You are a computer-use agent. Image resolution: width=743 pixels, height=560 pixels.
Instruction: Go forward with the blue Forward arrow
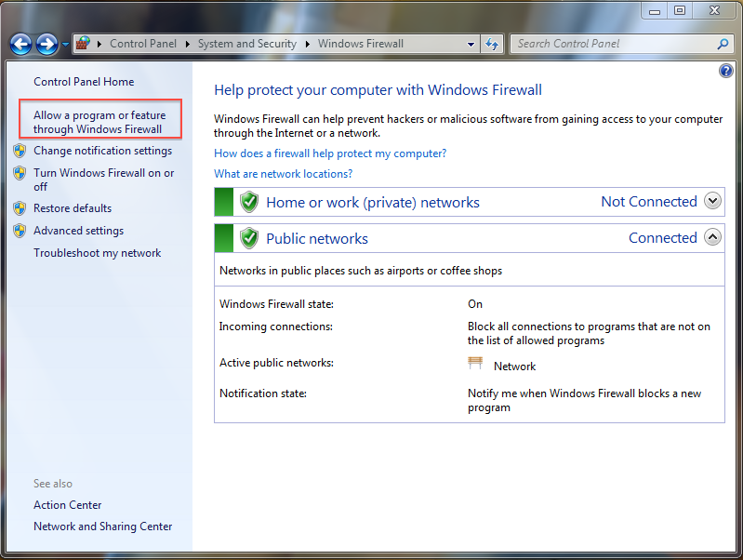(46, 45)
